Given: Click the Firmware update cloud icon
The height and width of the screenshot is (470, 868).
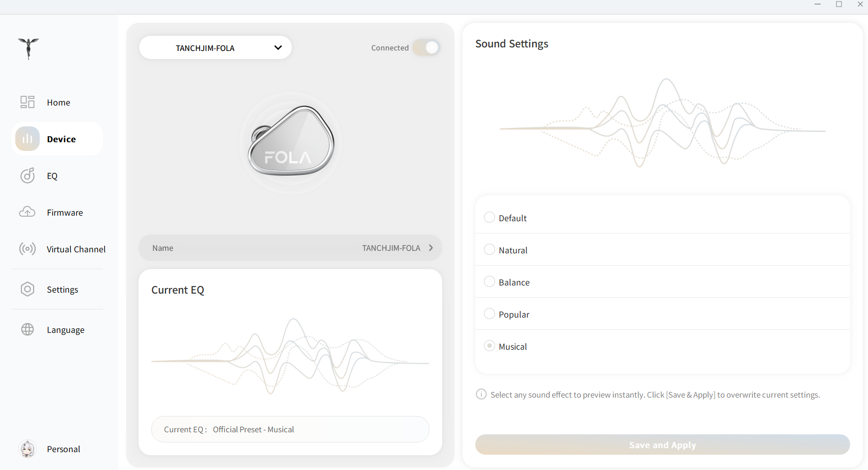Looking at the screenshot, I should pos(27,212).
